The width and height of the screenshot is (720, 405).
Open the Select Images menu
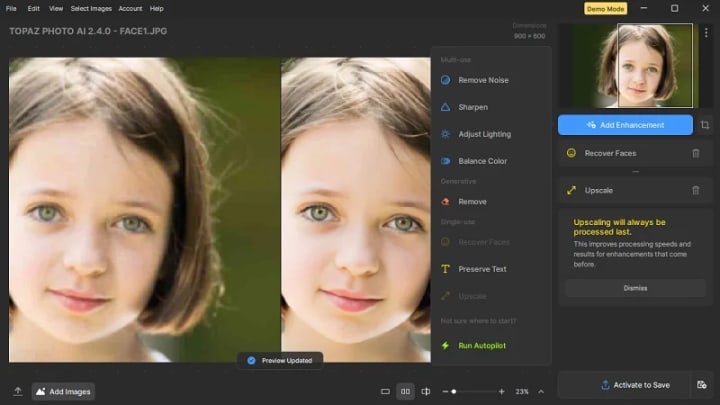coord(90,8)
